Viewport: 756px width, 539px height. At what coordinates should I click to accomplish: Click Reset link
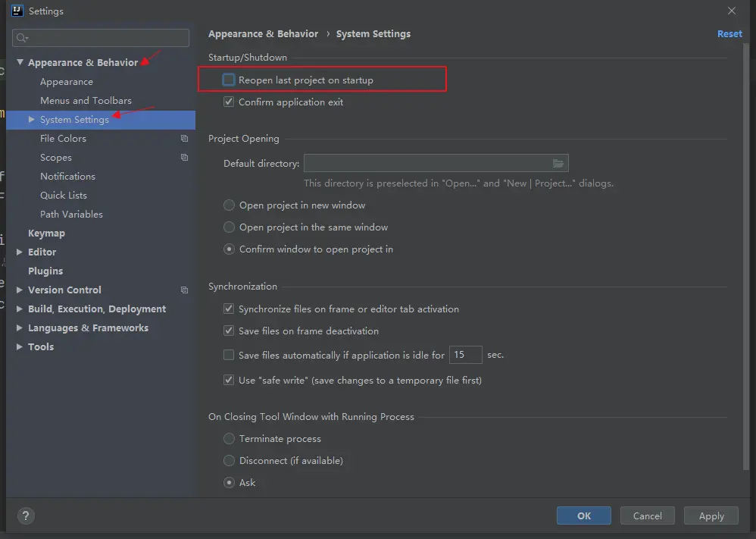click(729, 34)
